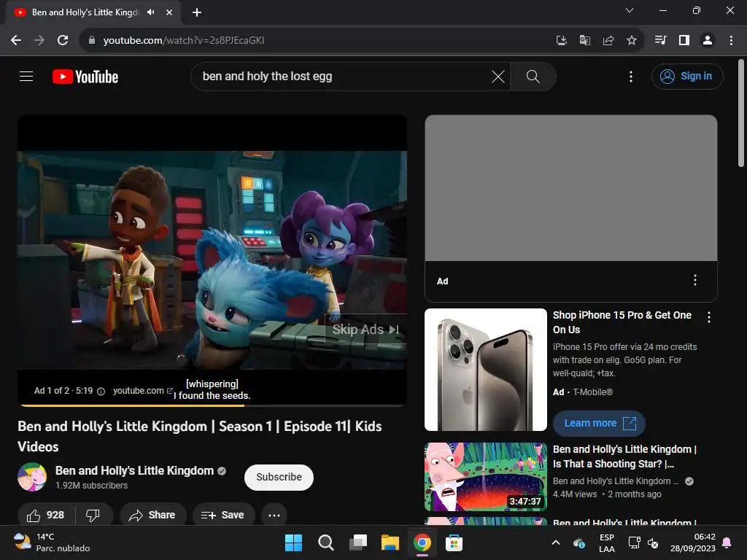
Task: Open Chrome three-dot menu
Action: (x=731, y=41)
